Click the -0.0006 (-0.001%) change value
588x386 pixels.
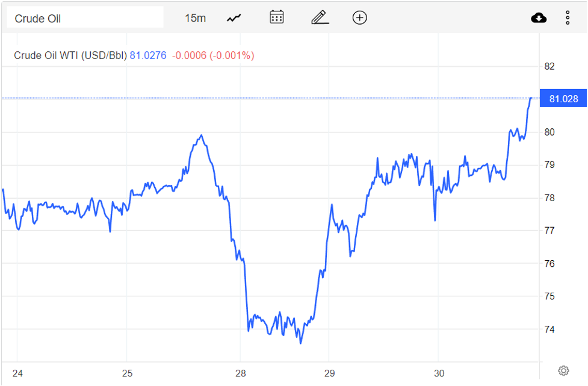click(x=213, y=55)
